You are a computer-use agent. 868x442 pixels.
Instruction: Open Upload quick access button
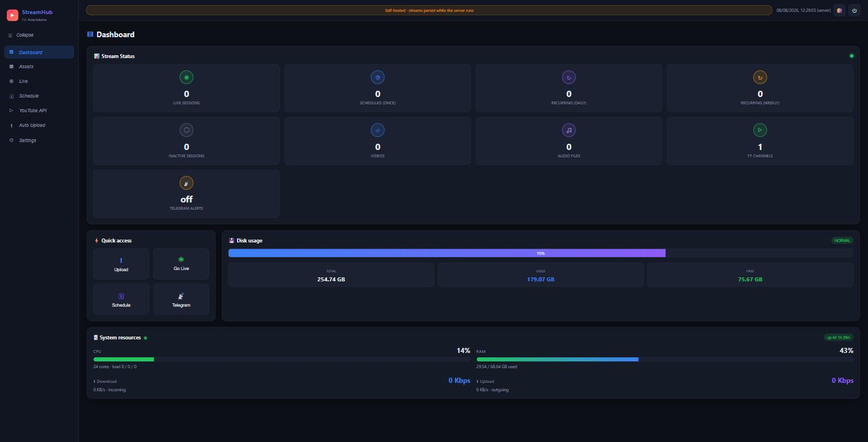click(x=121, y=264)
